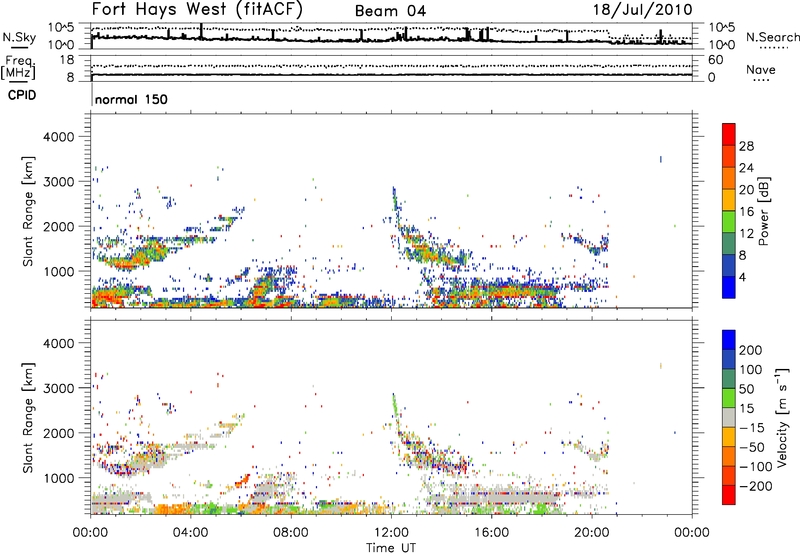Click the 'Velocity [m s-1]' colorbar title

pyautogui.click(x=782, y=417)
